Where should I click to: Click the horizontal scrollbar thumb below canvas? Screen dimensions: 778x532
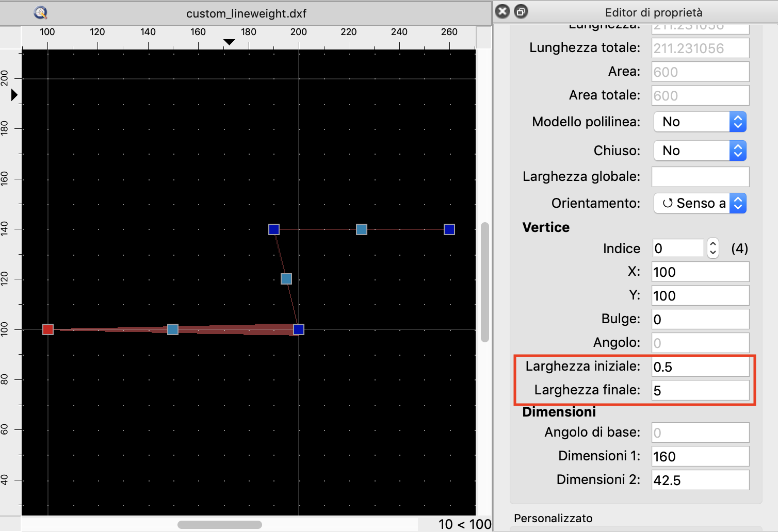(x=220, y=525)
